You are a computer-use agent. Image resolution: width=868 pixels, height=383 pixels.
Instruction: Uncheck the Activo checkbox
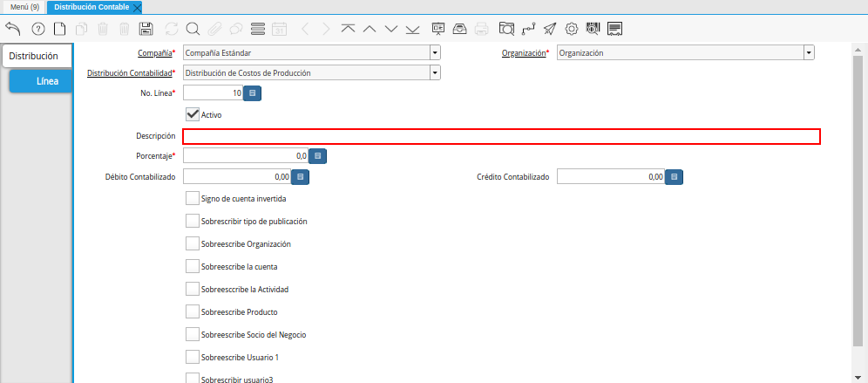(193, 114)
